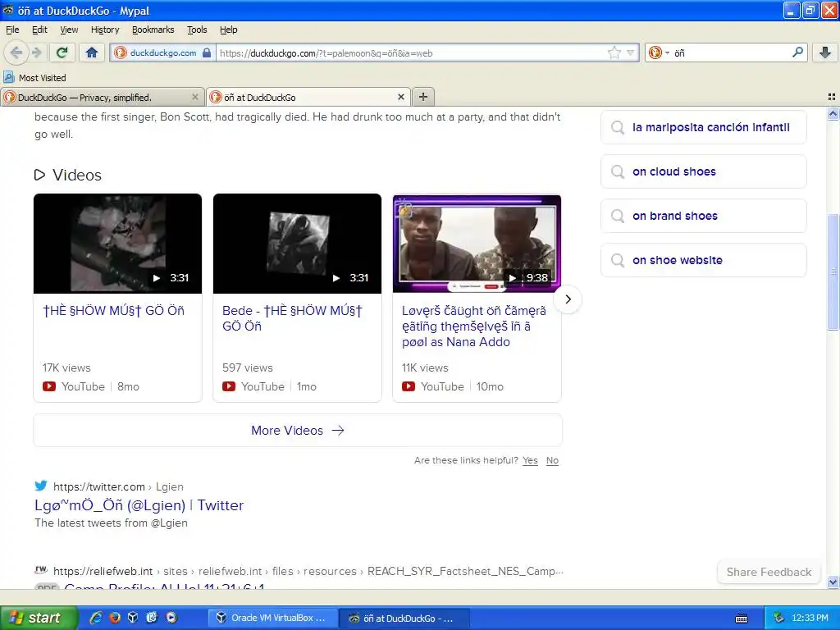Image resolution: width=840 pixels, height=630 pixels.
Task: Answer No to 'Are these links helpful?'
Action: point(552,460)
